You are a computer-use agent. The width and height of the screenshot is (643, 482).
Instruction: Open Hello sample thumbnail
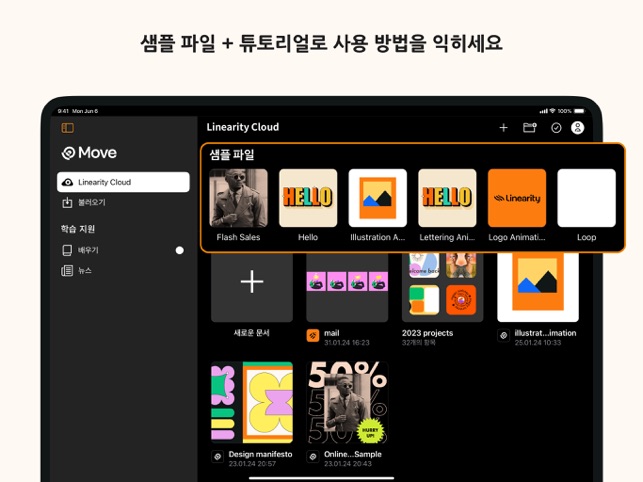coord(308,198)
